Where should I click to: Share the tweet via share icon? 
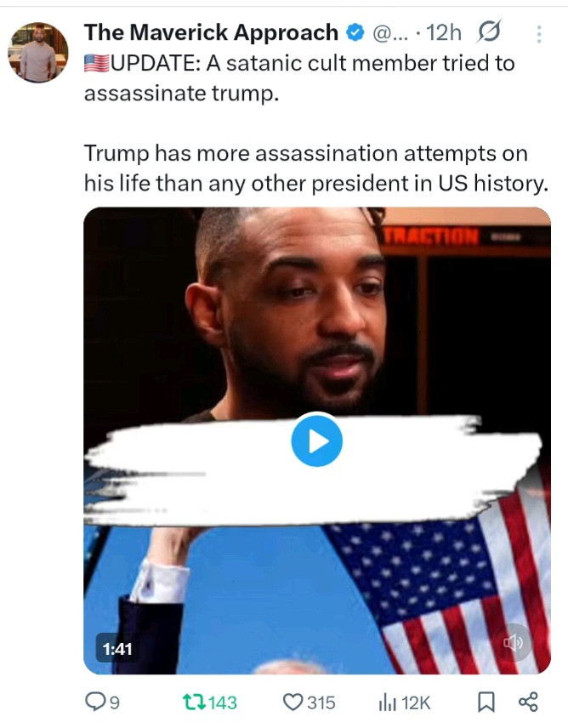[x=528, y=702]
